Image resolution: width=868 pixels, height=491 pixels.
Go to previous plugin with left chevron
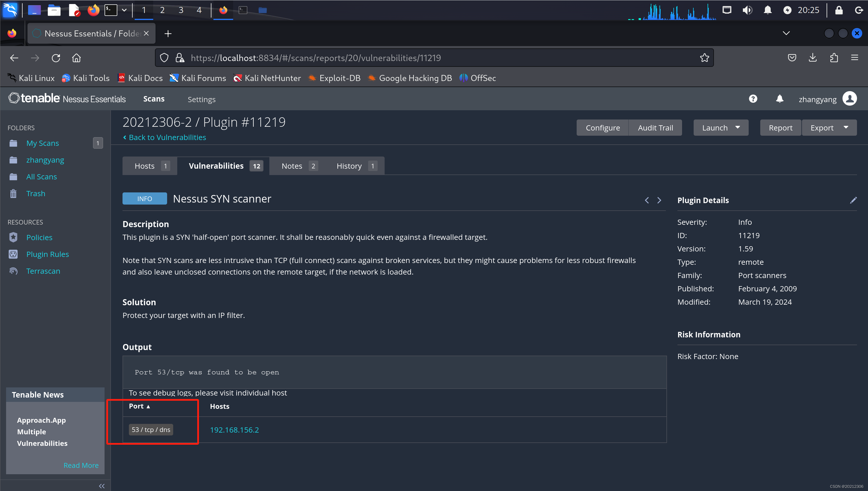[x=647, y=200]
